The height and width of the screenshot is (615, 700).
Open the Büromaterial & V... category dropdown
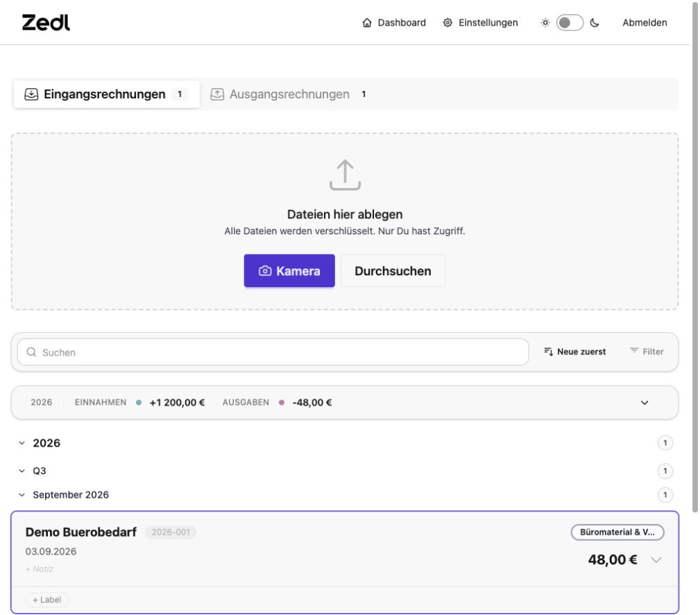pyautogui.click(x=617, y=532)
